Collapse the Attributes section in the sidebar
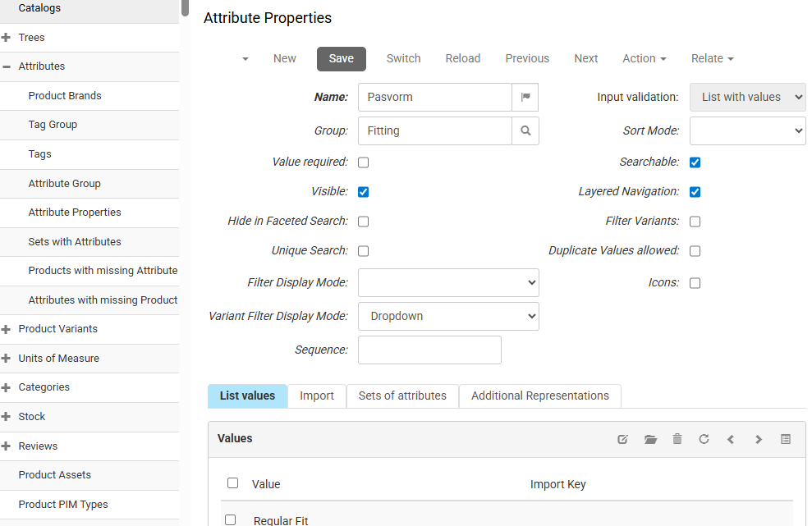Image resolution: width=812 pixels, height=526 pixels. click(7, 66)
